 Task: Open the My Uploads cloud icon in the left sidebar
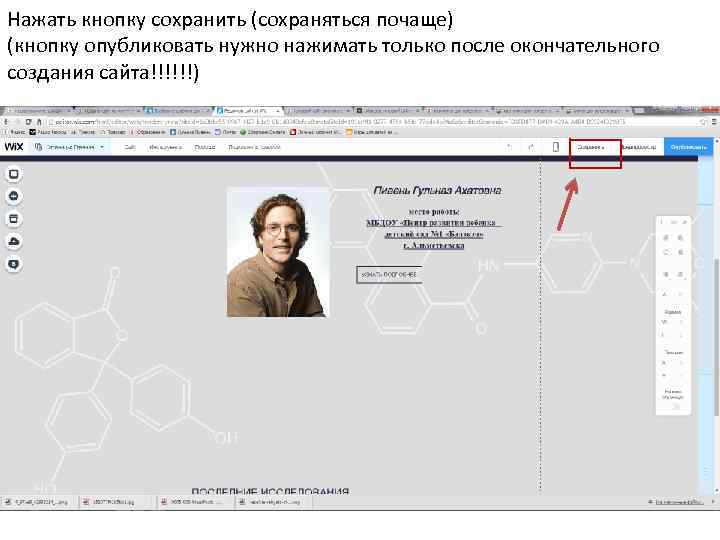pyautogui.click(x=14, y=242)
